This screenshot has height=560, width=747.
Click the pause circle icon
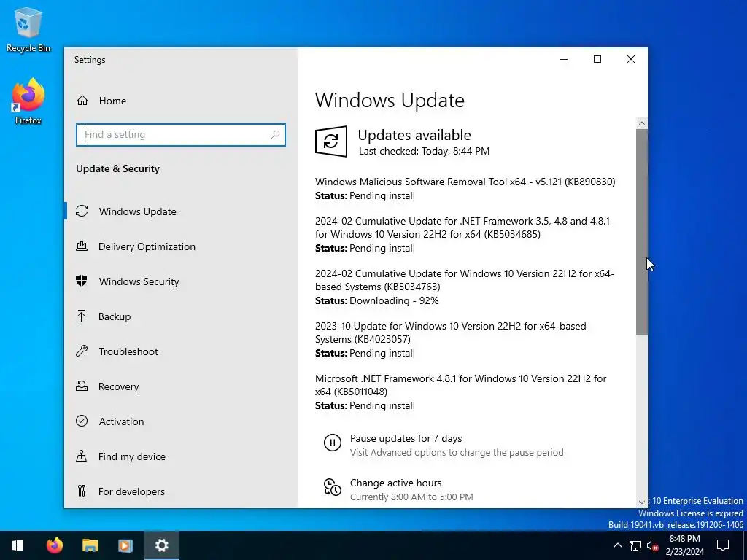pos(333,443)
